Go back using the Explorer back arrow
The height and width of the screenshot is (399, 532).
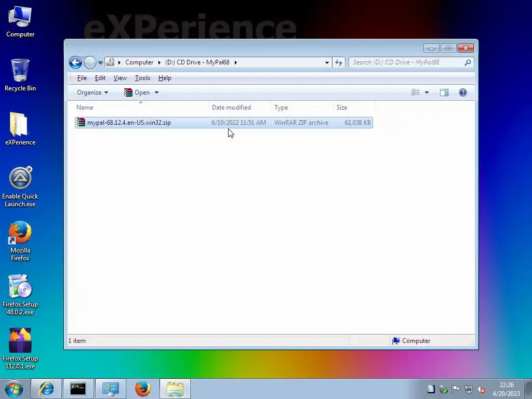point(75,62)
